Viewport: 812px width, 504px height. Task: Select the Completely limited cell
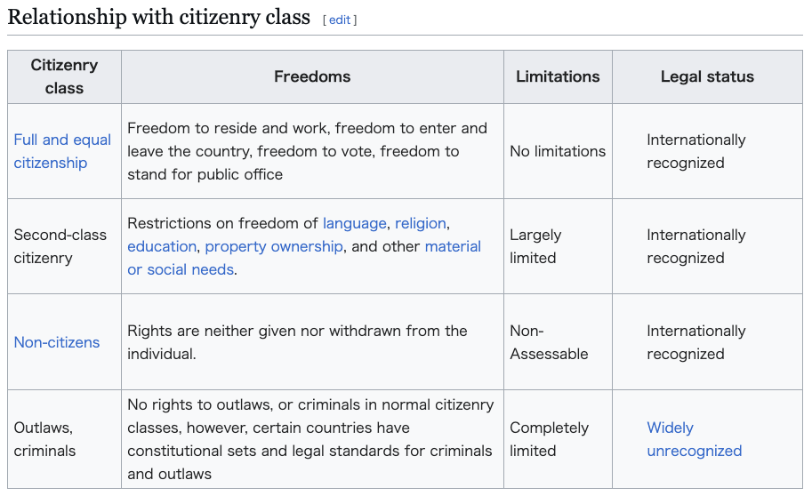[x=549, y=439]
